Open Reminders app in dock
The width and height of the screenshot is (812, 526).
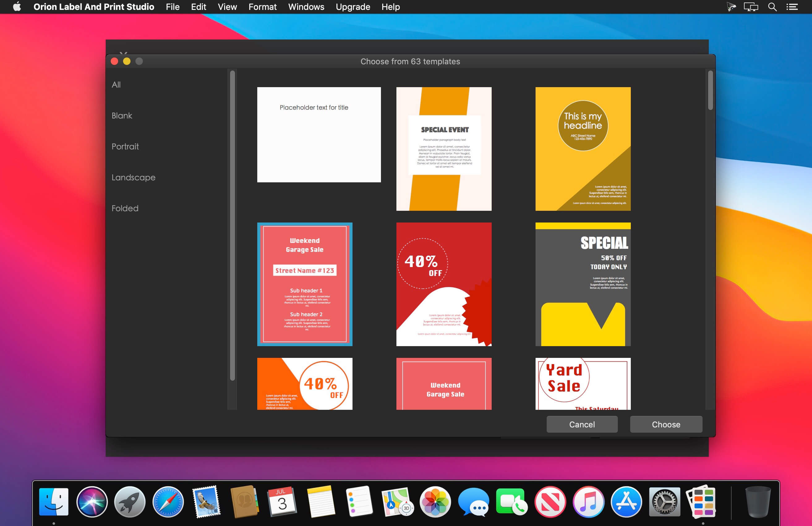(x=359, y=502)
